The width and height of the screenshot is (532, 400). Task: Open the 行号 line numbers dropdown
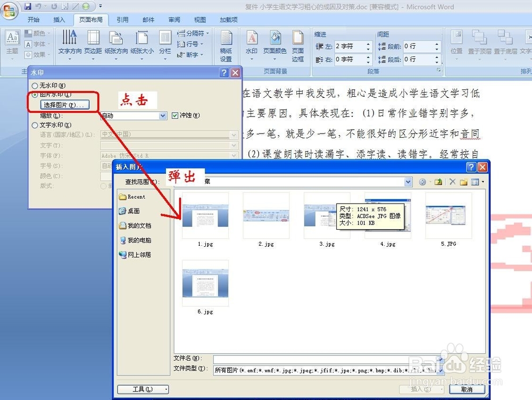190,44
